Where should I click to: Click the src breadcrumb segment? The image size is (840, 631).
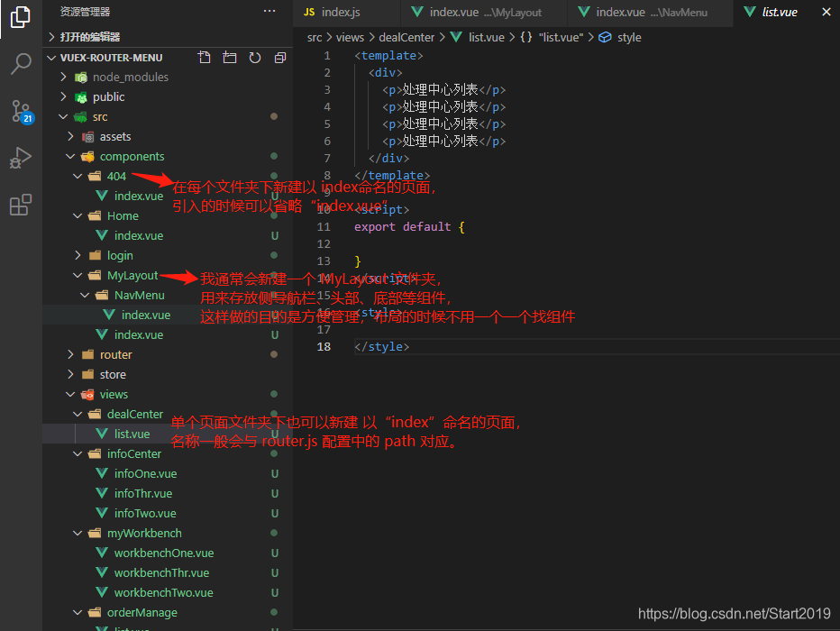click(315, 38)
